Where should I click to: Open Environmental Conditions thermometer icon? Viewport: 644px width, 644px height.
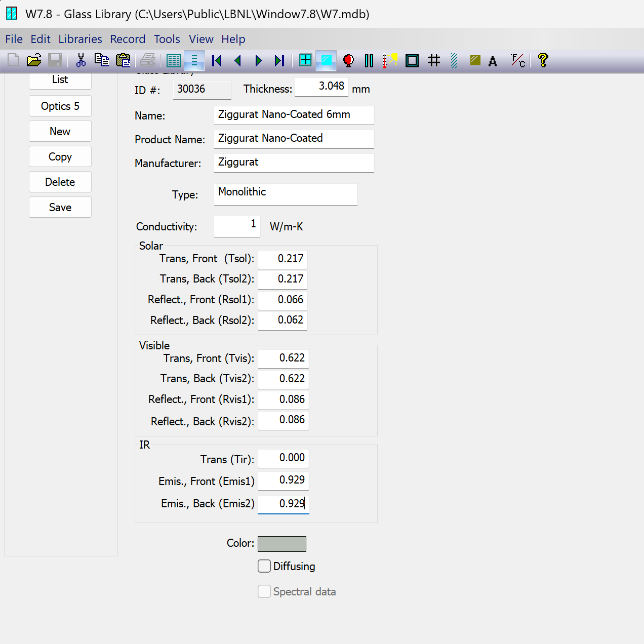[389, 61]
